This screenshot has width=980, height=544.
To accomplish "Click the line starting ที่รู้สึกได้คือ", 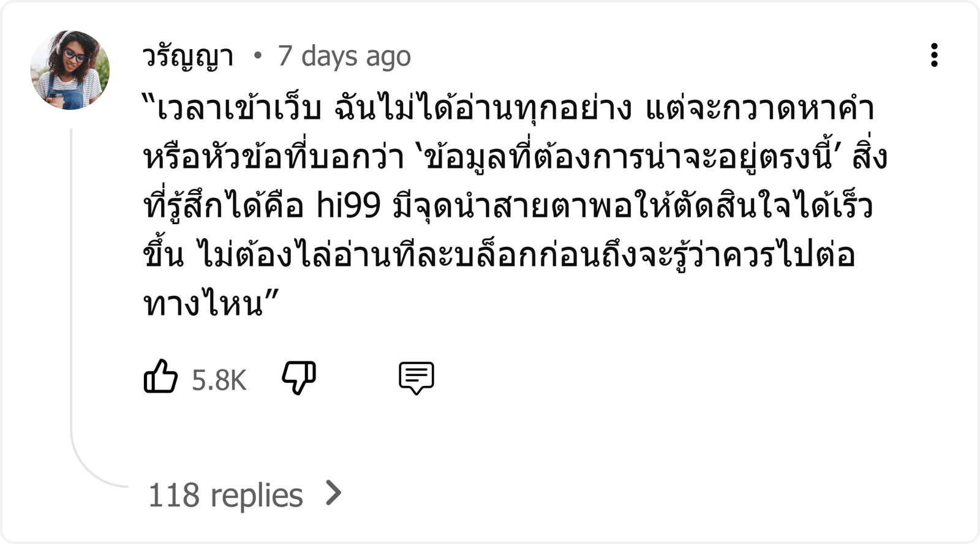I will coord(508,205).
